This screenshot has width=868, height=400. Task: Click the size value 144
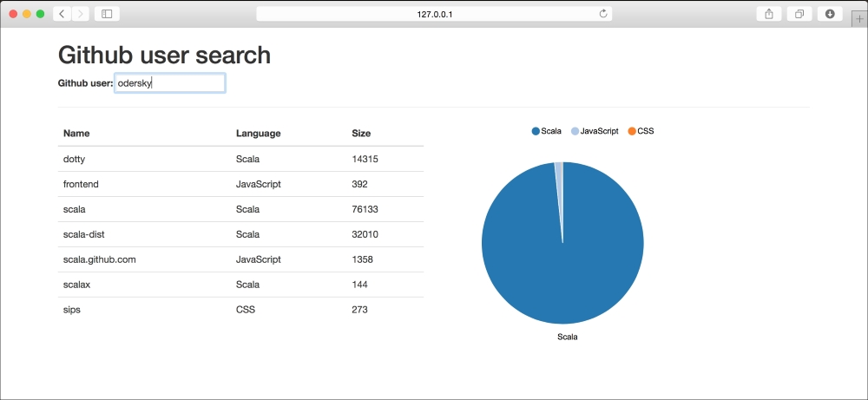[x=359, y=285]
